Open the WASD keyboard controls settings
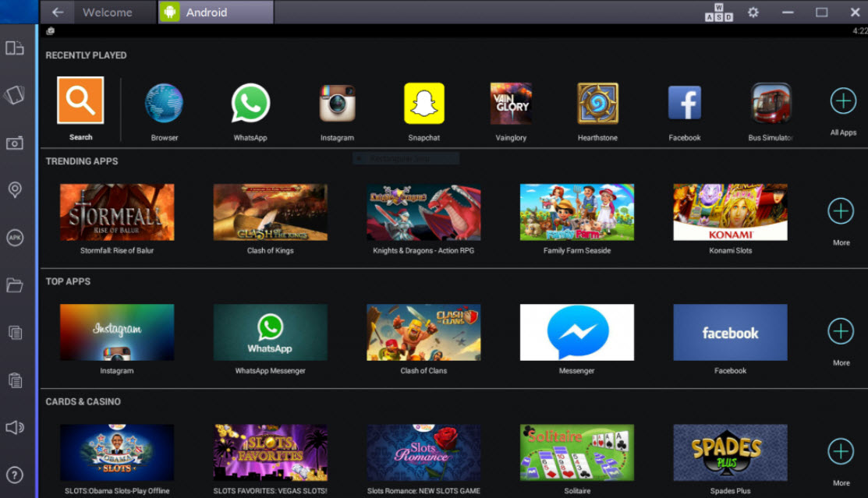Image resolution: width=868 pixels, height=498 pixels. [718, 12]
